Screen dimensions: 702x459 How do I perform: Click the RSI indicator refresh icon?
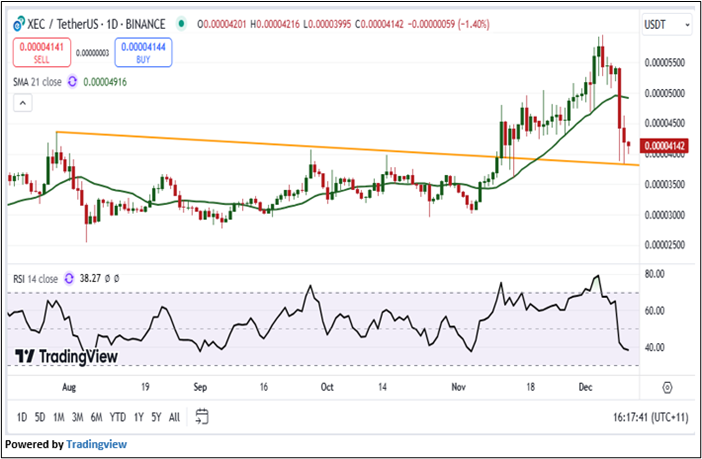pos(69,279)
